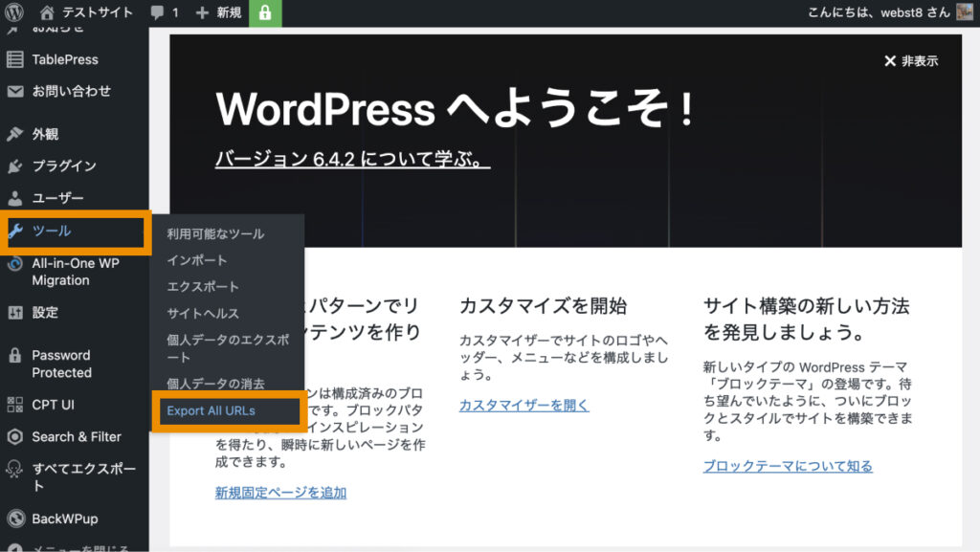Viewport: 980px width, 552px height.
Task: Select the プラグイン plugin icon
Action: click(16, 166)
